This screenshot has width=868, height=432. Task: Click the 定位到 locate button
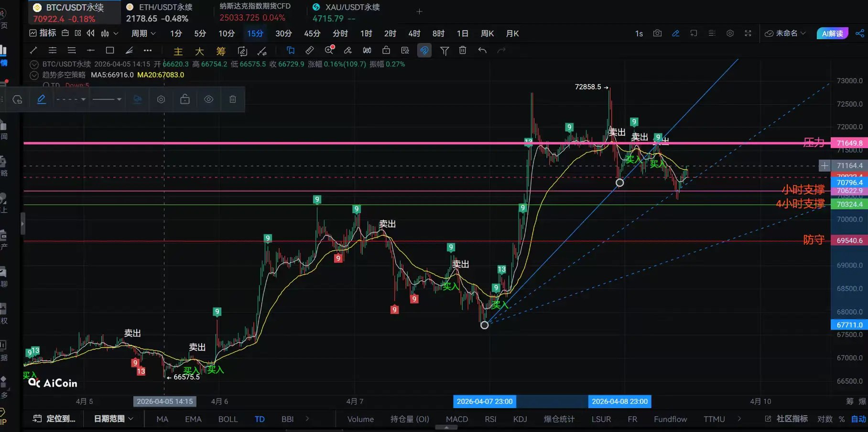(x=54, y=419)
